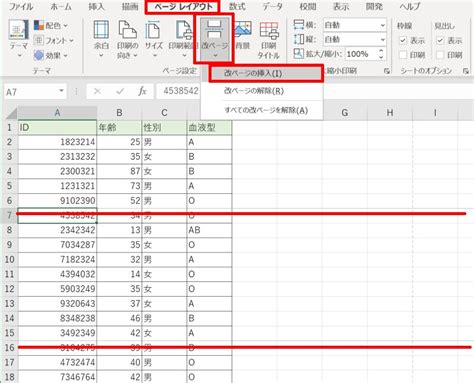Select column H header
Screen dimensions: 474x383
pyautogui.click(x=390, y=113)
